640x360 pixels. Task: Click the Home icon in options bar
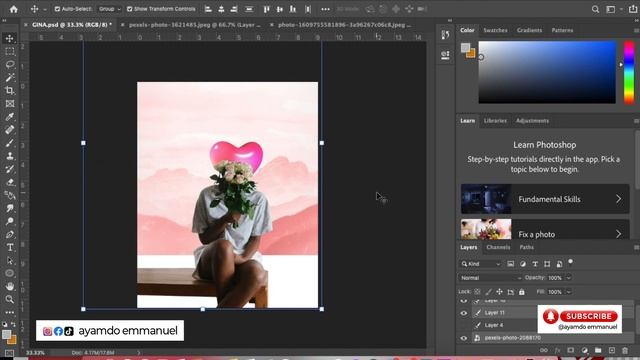(13, 9)
